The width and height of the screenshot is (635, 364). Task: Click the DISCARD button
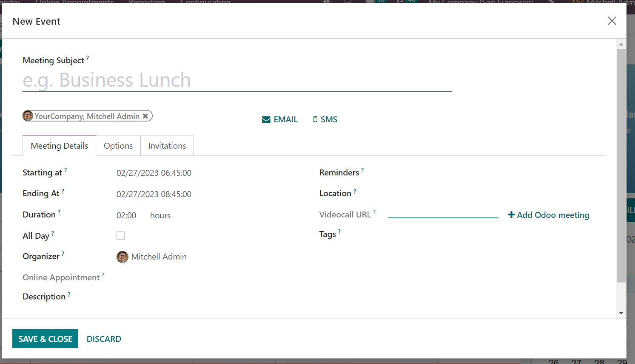point(104,339)
